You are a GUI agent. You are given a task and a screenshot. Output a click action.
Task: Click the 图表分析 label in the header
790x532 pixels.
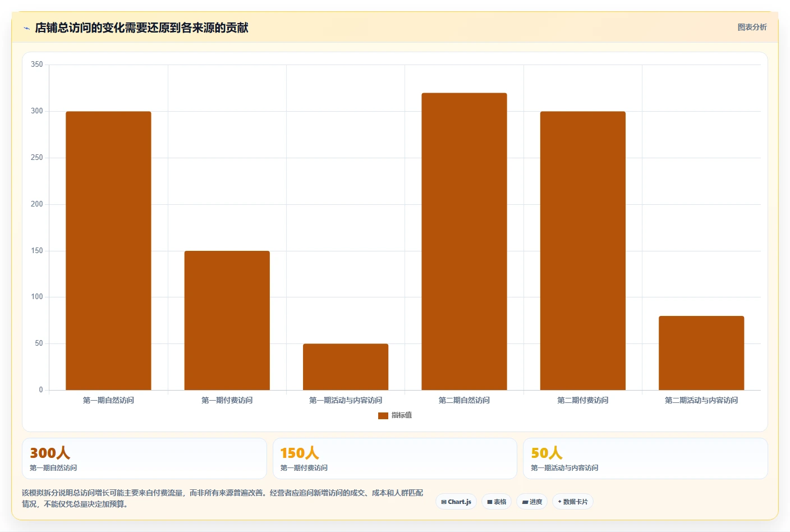[x=752, y=27]
